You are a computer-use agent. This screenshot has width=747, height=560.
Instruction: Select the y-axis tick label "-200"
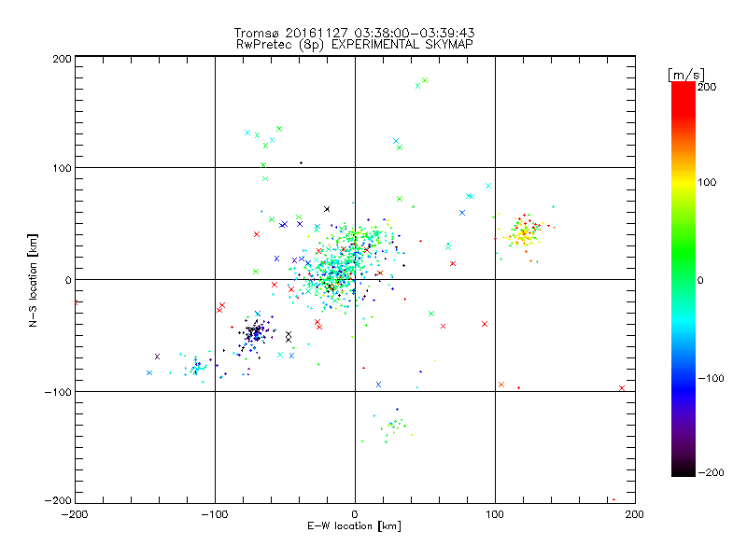(x=58, y=500)
